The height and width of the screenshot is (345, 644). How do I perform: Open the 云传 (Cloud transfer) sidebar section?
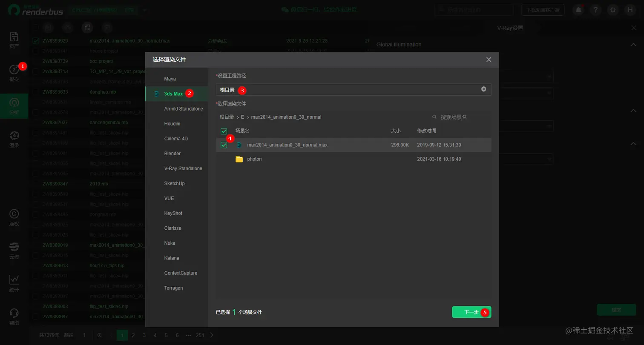pos(14,251)
